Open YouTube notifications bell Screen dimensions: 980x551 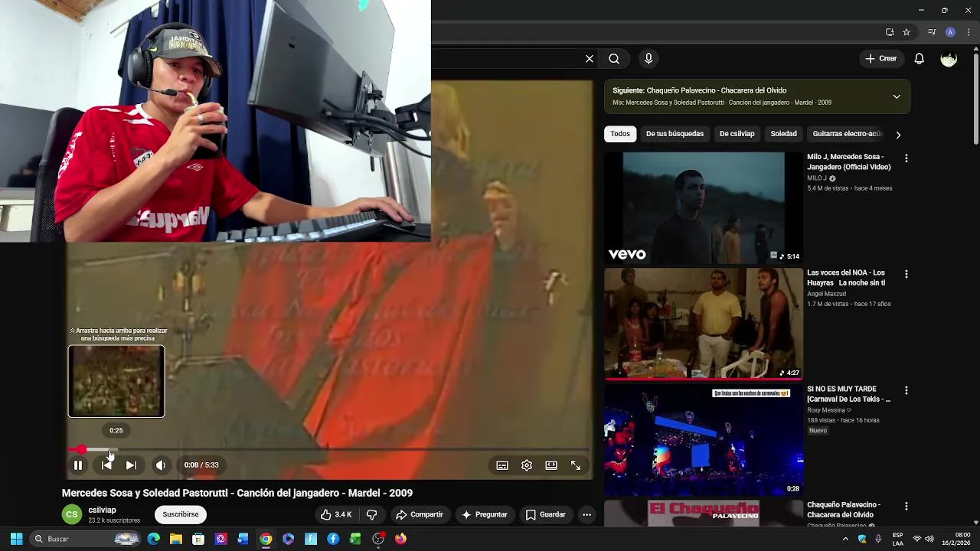click(920, 58)
